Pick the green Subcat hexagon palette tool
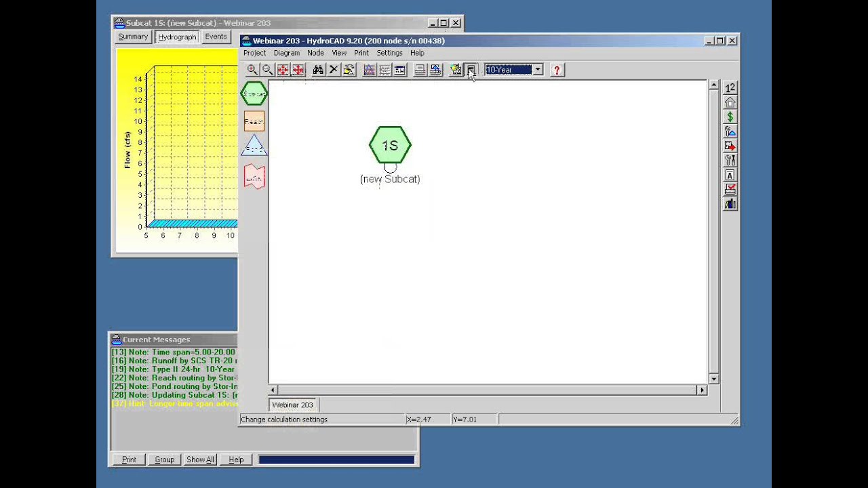Screen dimensions: 868x488 254,94
